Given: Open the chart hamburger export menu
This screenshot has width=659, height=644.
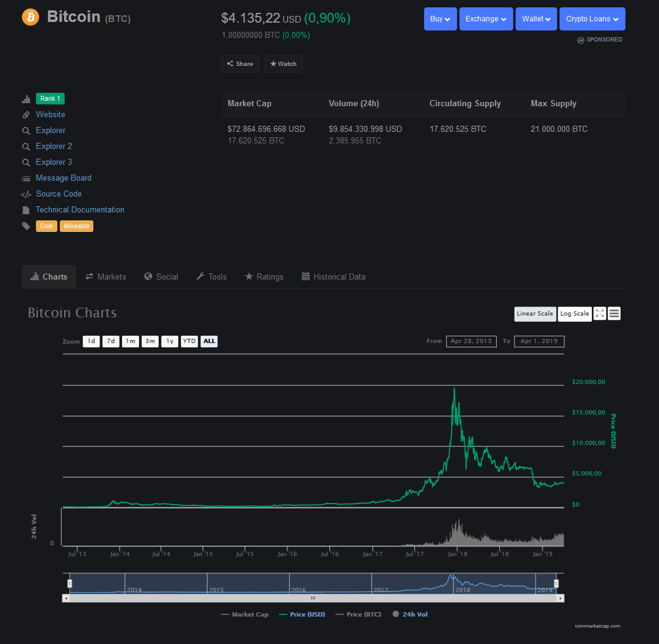Looking at the screenshot, I should (x=614, y=314).
